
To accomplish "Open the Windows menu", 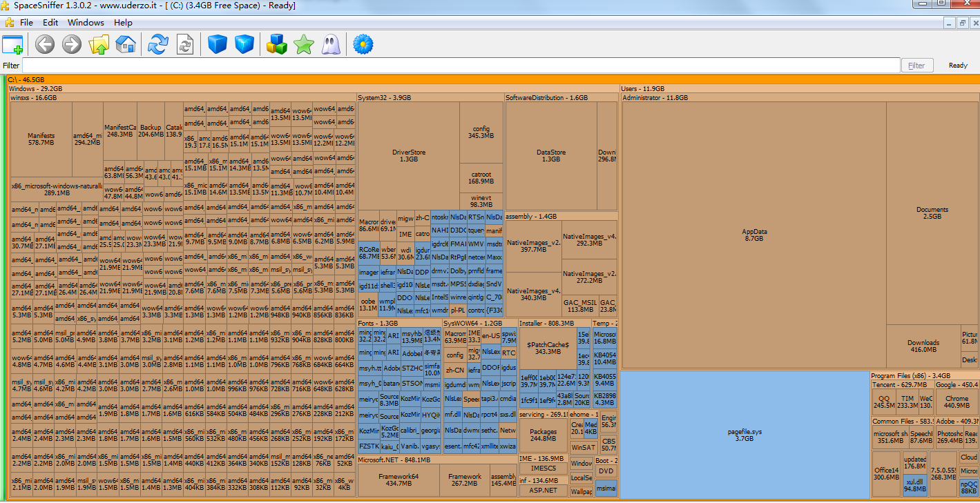I will (x=86, y=23).
